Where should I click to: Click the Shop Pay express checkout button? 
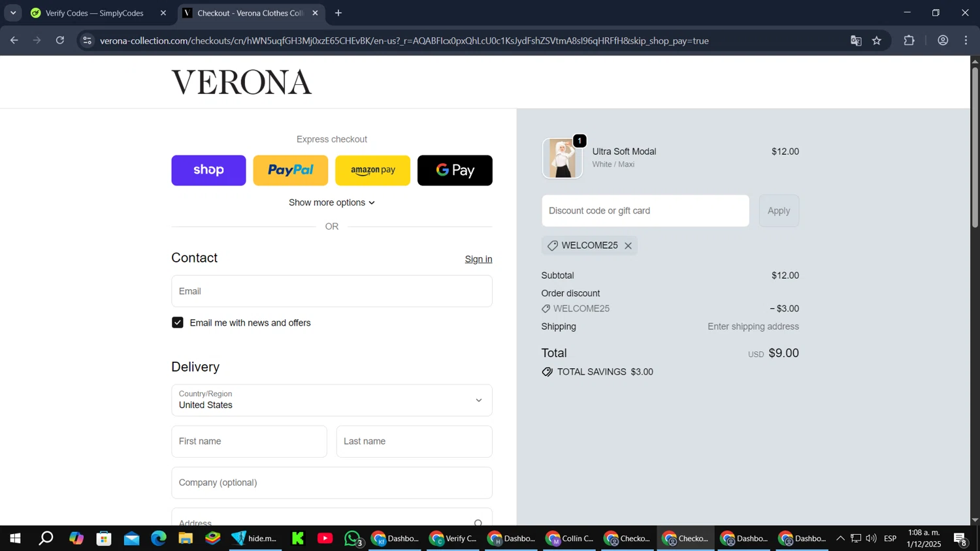pos(208,170)
